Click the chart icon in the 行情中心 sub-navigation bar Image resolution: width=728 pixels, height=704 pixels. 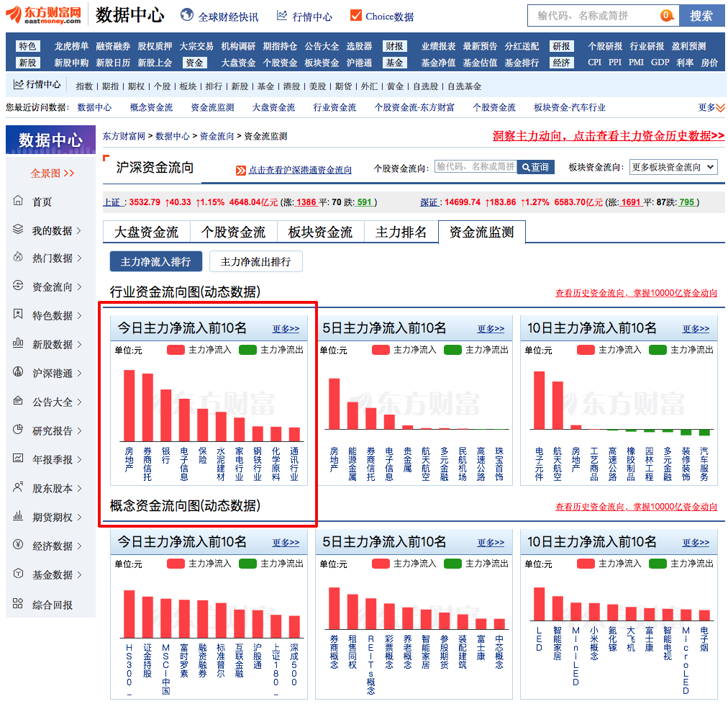[x=18, y=84]
